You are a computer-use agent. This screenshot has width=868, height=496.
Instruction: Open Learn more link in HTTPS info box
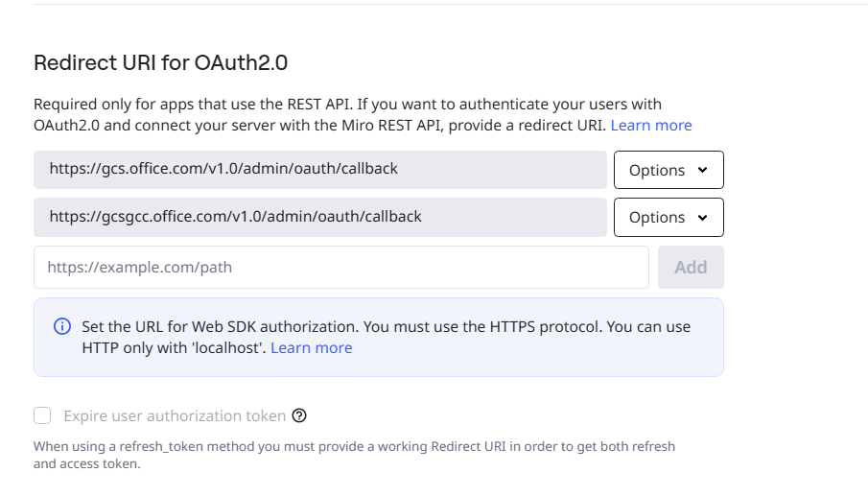point(311,347)
